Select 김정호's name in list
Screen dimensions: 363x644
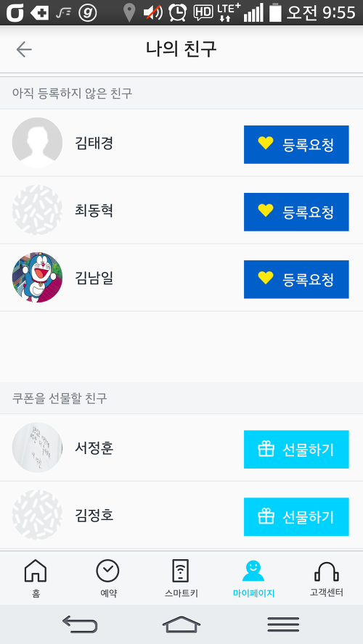(94, 515)
